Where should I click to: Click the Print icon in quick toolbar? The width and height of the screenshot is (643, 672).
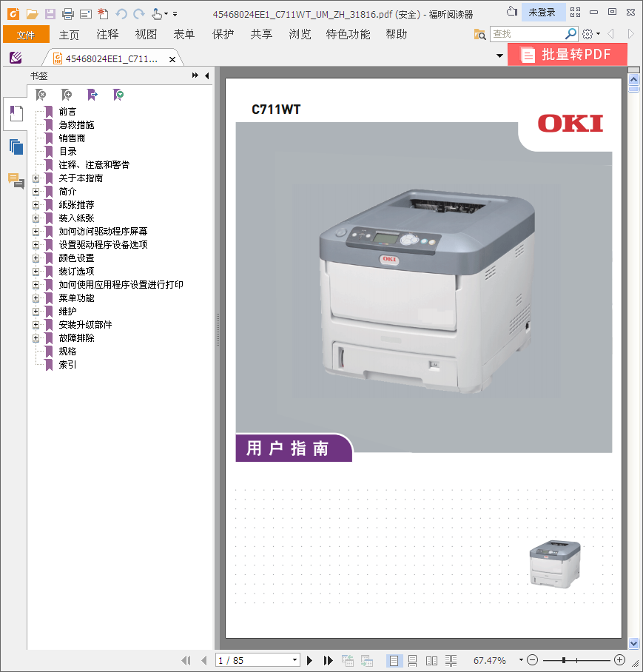click(x=67, y=14)
